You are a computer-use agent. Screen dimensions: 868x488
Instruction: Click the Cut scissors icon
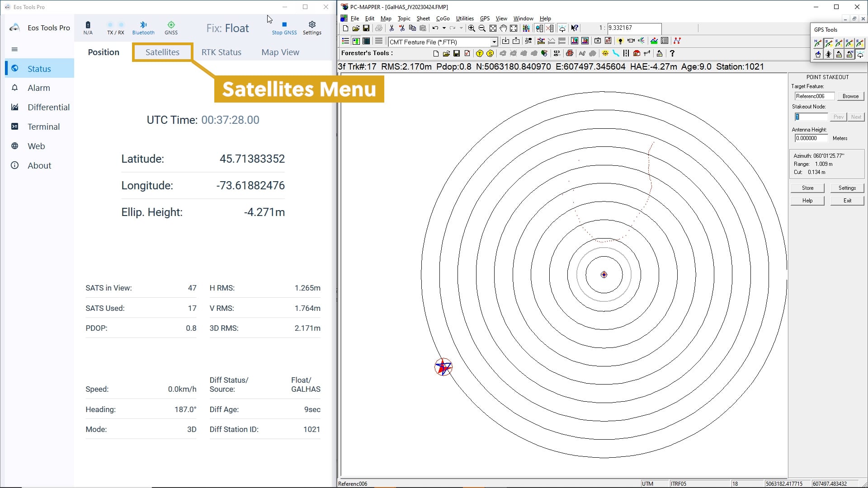pos(392,28)
